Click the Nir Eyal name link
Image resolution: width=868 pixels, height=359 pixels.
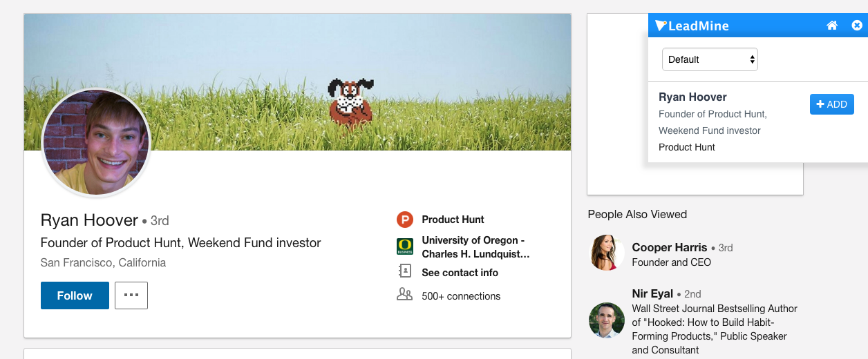652,293
